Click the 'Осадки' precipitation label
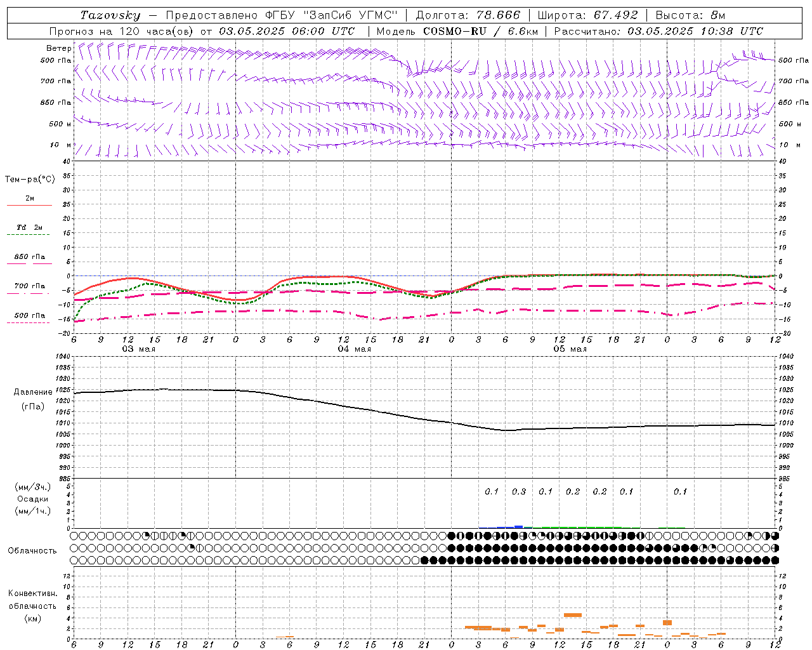The height and width of the screenshot is (650, 812). [x=33, y=499]
